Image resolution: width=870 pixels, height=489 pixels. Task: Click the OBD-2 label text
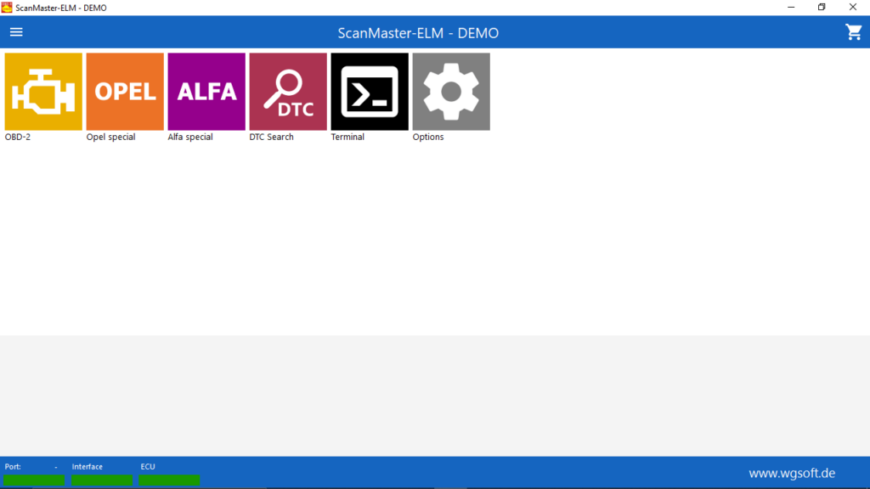pos(18,137)
